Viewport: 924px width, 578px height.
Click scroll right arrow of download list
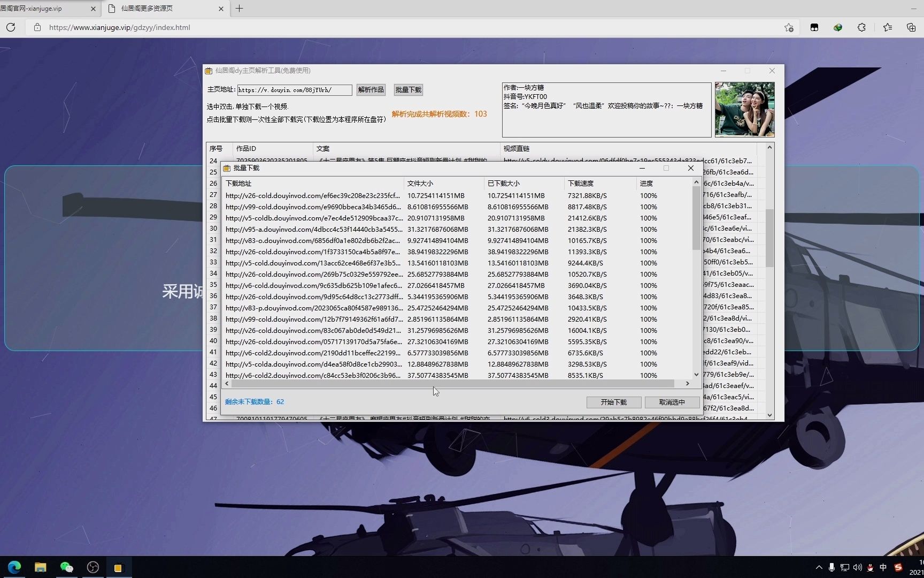[687, 383]
